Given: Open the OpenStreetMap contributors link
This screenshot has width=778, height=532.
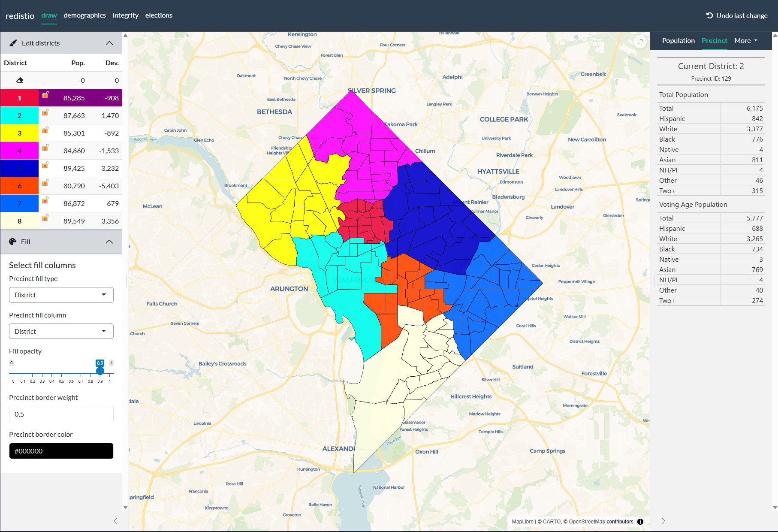Looking at the screenshot, I should click(x=601, y=522).
